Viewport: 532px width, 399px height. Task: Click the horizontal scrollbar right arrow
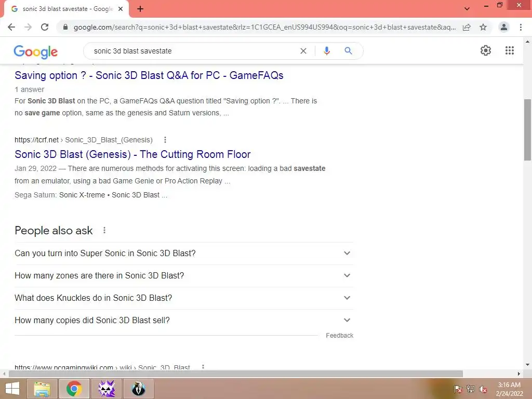click(518, 374)
